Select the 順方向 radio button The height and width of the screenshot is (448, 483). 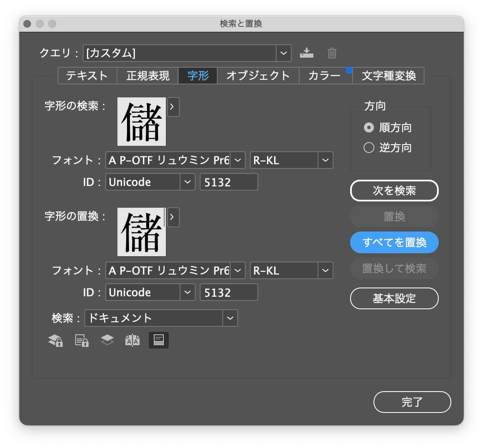(x=369, y=127)
